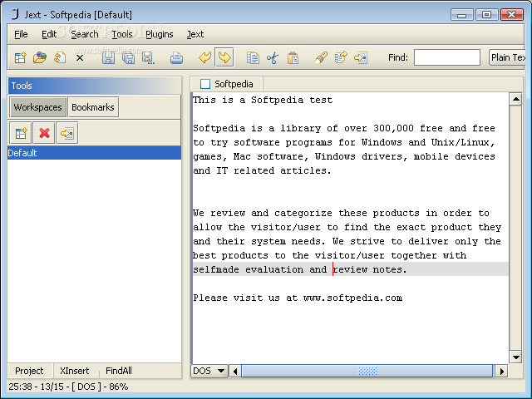Screen dimensions: 532x399
Task: Click the horizontal scrollbar right arrow
Action: click(501, 371)
